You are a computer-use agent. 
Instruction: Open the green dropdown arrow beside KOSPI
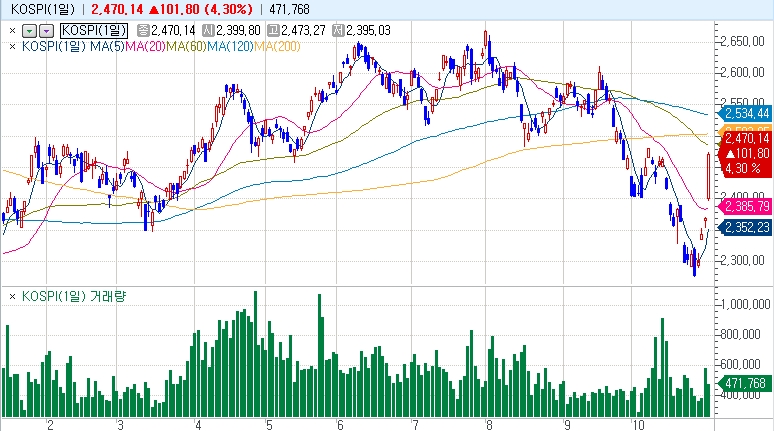pyautogui.click(x=28, y=31)
